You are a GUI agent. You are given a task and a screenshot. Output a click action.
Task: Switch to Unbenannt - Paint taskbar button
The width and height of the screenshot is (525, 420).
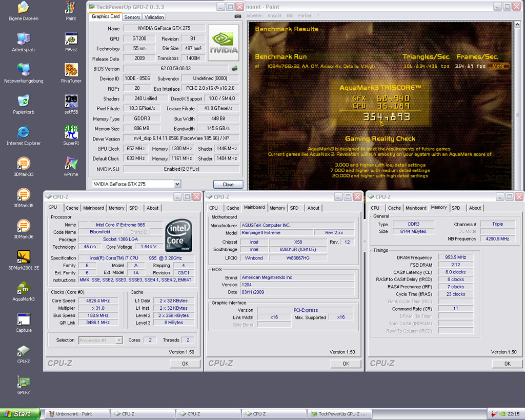click(x=77, y=414)
